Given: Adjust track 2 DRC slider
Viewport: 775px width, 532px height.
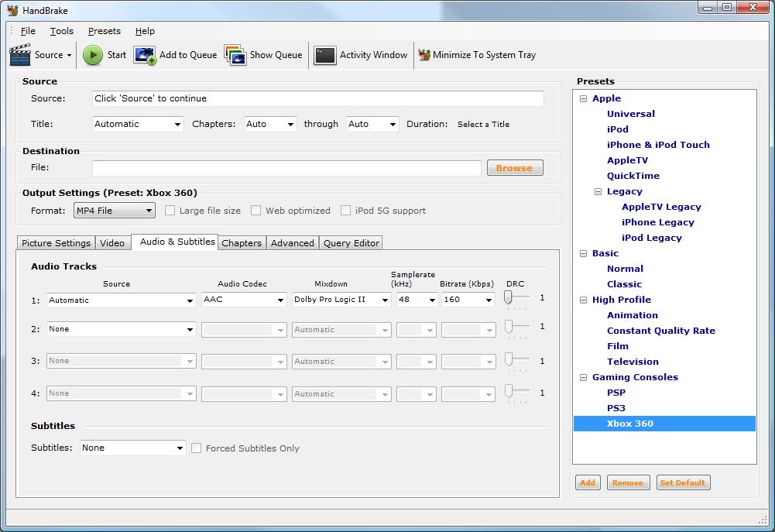Looking at the screenshot, I should 508,326.
